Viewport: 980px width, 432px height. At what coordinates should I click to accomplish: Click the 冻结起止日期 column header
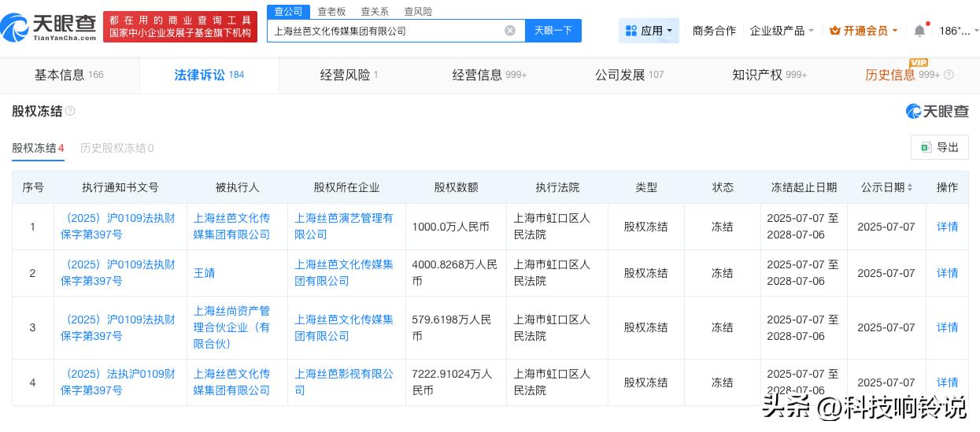(x=804, y=187)
